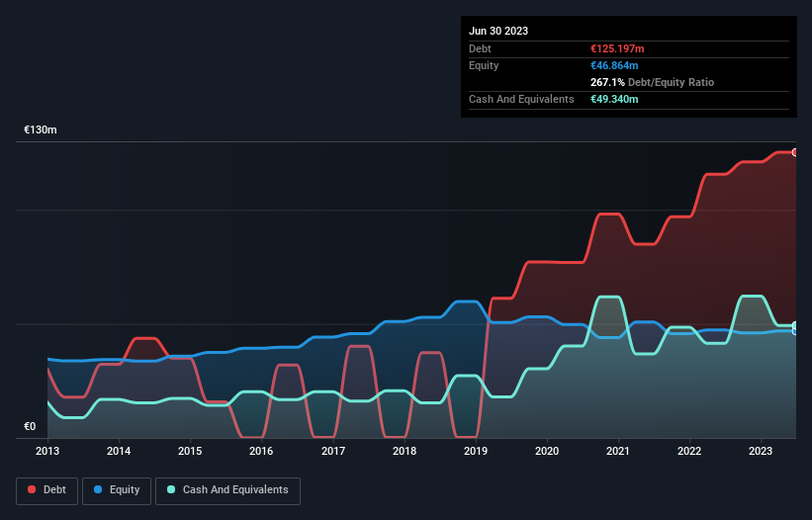
Task: Click the red Debt legend dot
Action: coord(32,489)
